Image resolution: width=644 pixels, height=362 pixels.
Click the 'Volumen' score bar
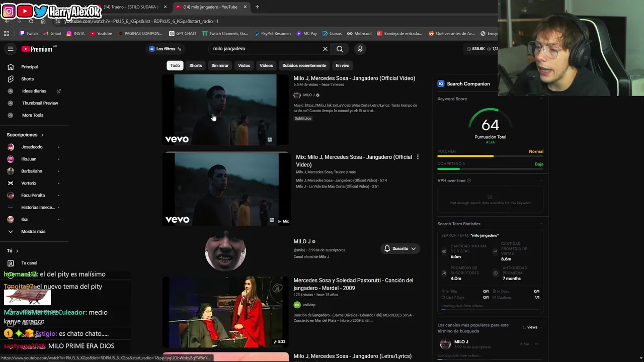pyautogui.click(x=490, y=156)
